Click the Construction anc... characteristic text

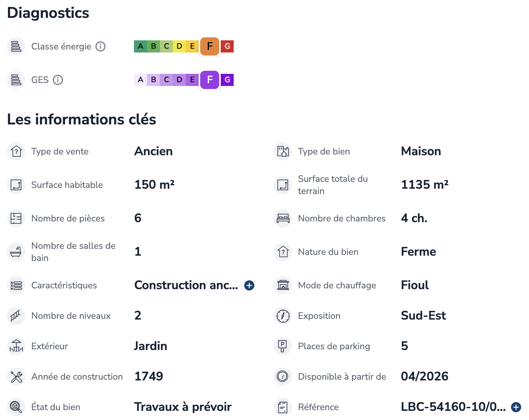pos(186,285)
